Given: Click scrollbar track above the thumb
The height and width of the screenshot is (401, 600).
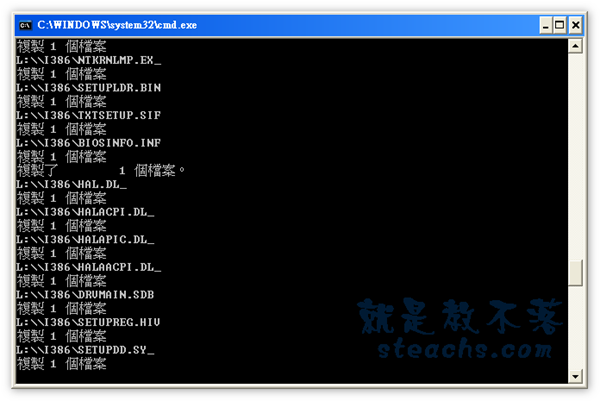Looking at the screenshot, I should point(575,157).
